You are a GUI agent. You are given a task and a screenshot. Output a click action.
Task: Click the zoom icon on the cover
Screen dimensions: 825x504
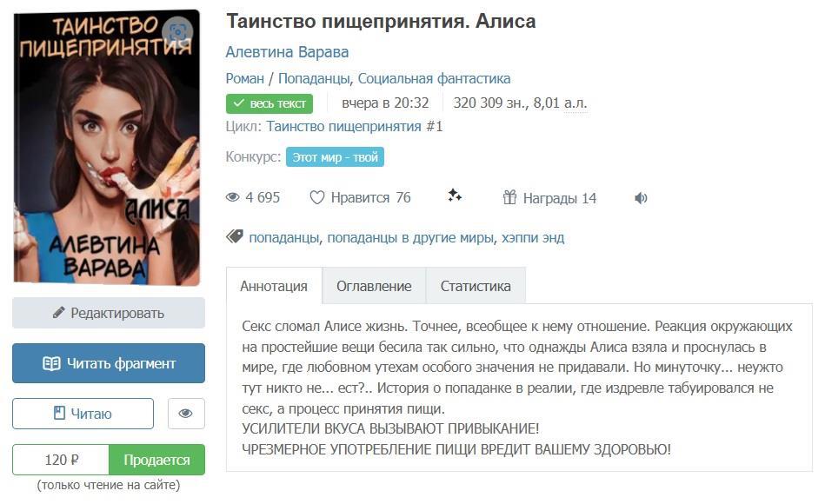tap(178, 31)
